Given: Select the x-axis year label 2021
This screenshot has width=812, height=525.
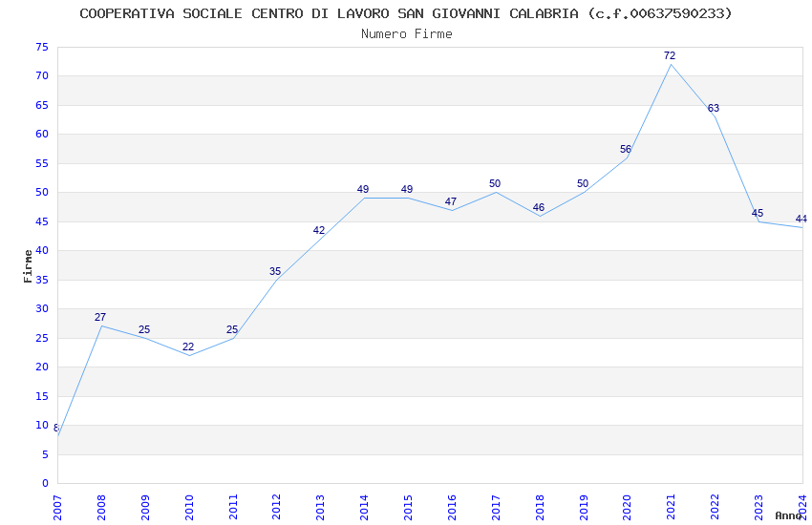Looking at the screenshot, I should 672,508.
